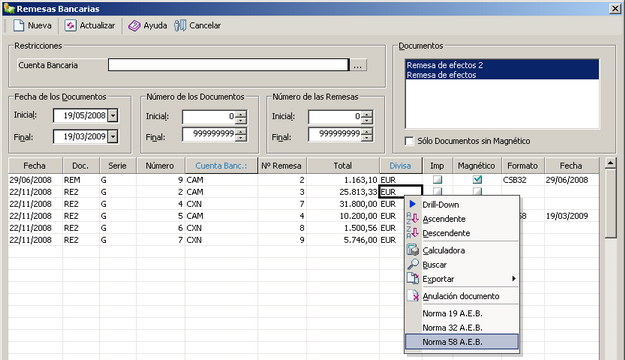The width and height of the screenshot is (625, 360).
Task: Click the Nueva document icon
Action: coord(18,26)
